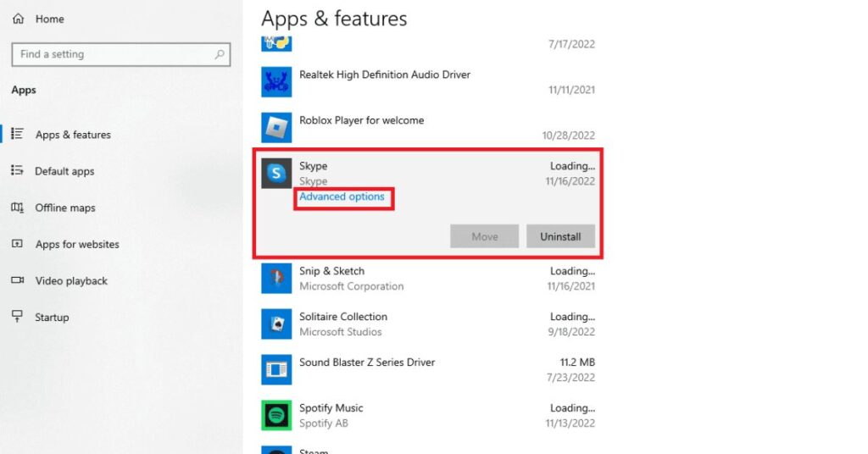Click the Uninstall button for Skype
This screenshot has height=454, width=868.
point(560,236)
